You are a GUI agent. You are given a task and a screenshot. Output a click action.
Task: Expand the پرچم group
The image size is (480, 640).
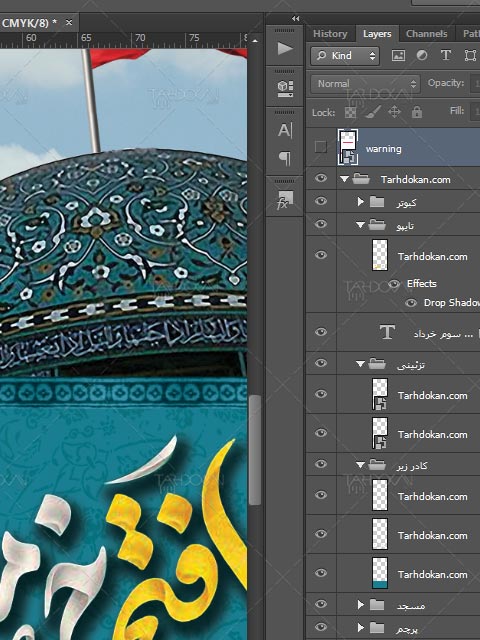pyautogui.click(x=360, y=627)
